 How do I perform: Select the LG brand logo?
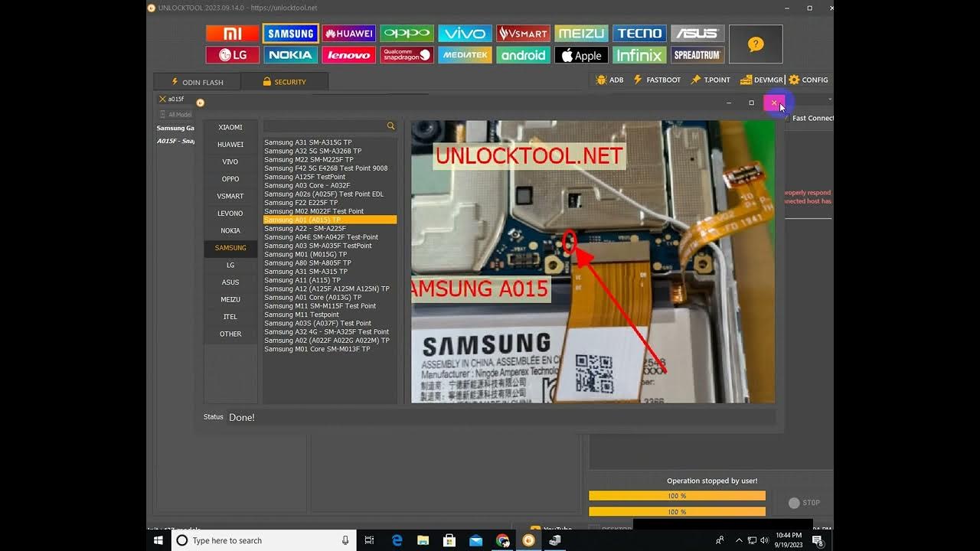pos(233,55)
